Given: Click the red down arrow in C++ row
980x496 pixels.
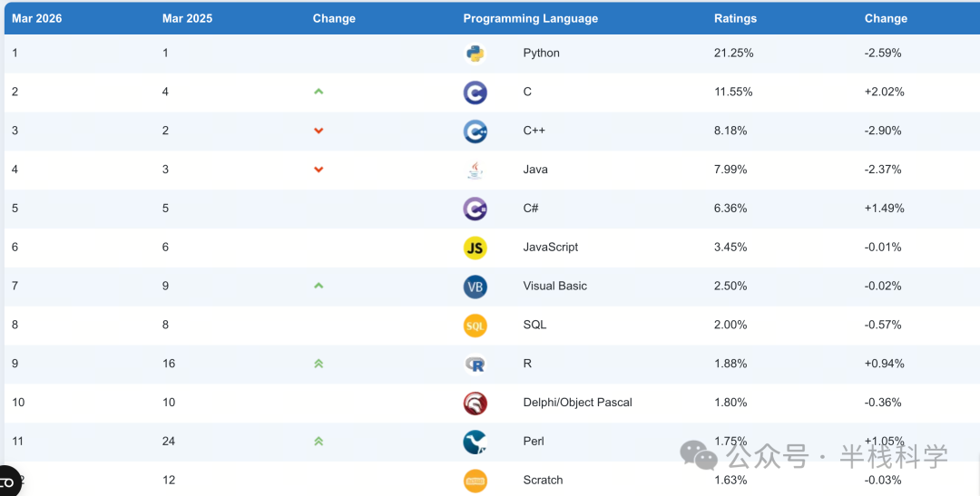Looking at the screenshot, I should click(x=318, y=131).
